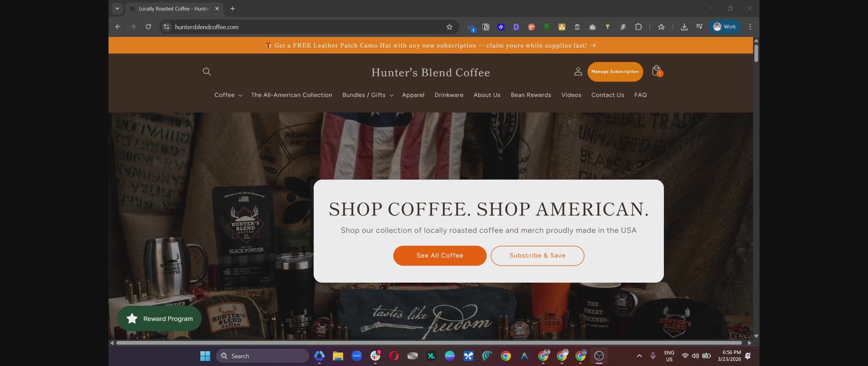Bookmark this page with the star icon

click(449, 27)
